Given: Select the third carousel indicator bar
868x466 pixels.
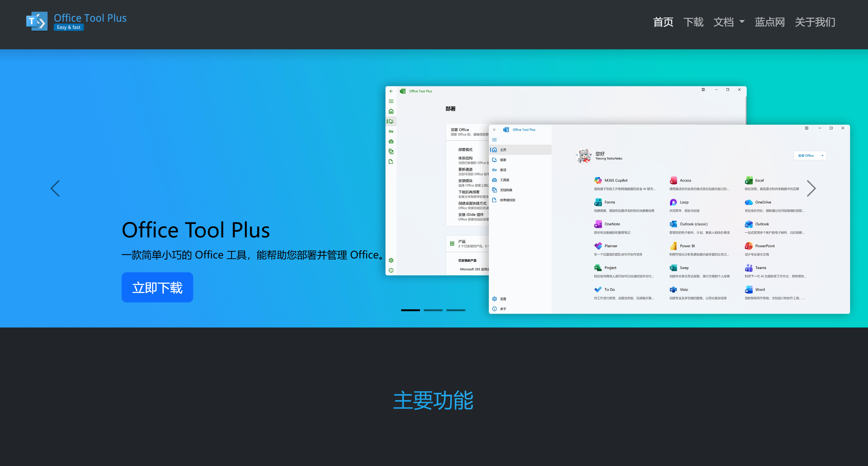Looking at the screenshot, I should pos(456,310).
